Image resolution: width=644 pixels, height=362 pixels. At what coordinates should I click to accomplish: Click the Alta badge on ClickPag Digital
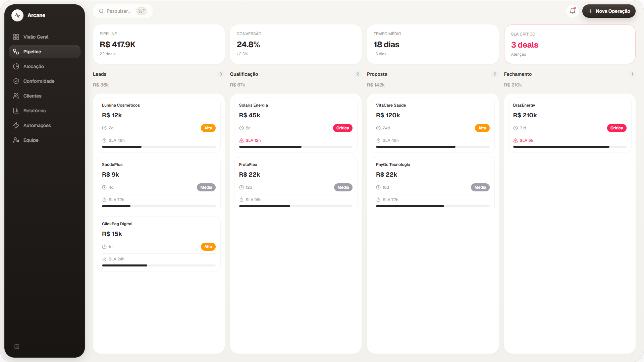point(208,247)
